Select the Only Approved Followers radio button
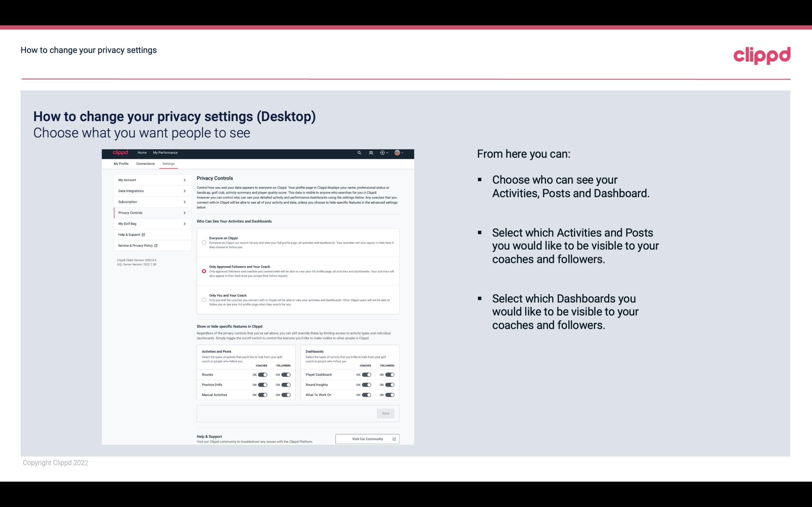812x507 pixels. coord(203,271)
